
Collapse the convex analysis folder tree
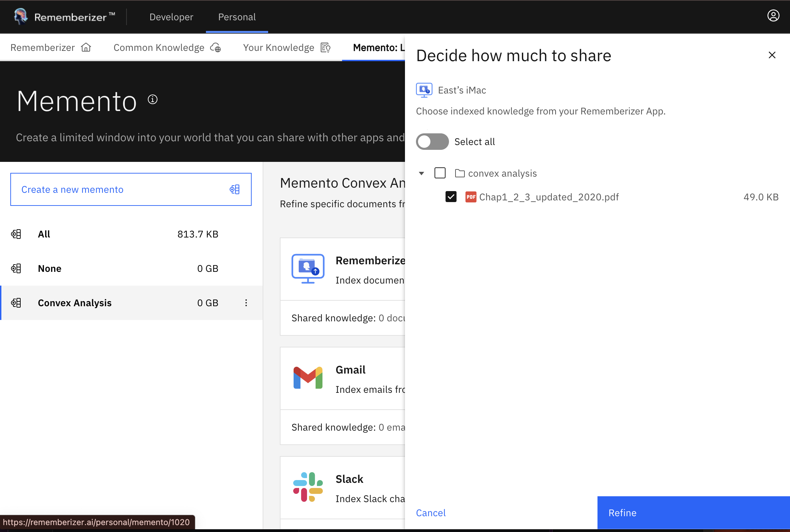tap(421, 173)
